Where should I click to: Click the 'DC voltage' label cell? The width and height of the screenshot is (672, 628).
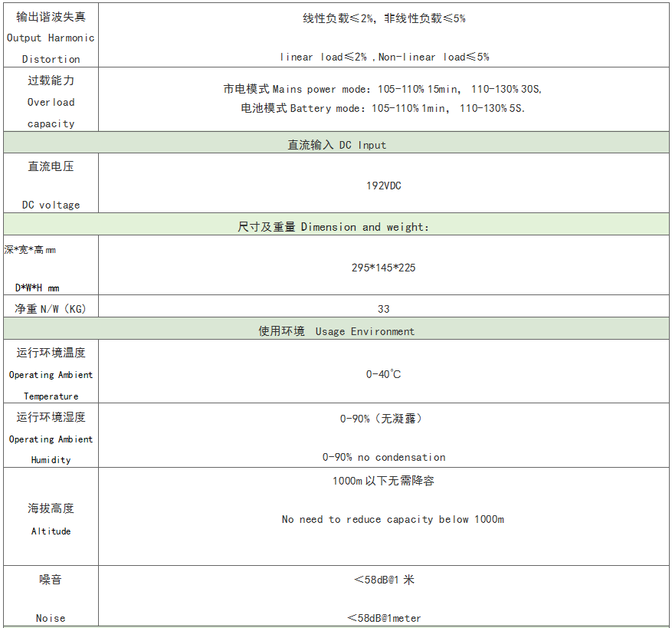point(51,186)
